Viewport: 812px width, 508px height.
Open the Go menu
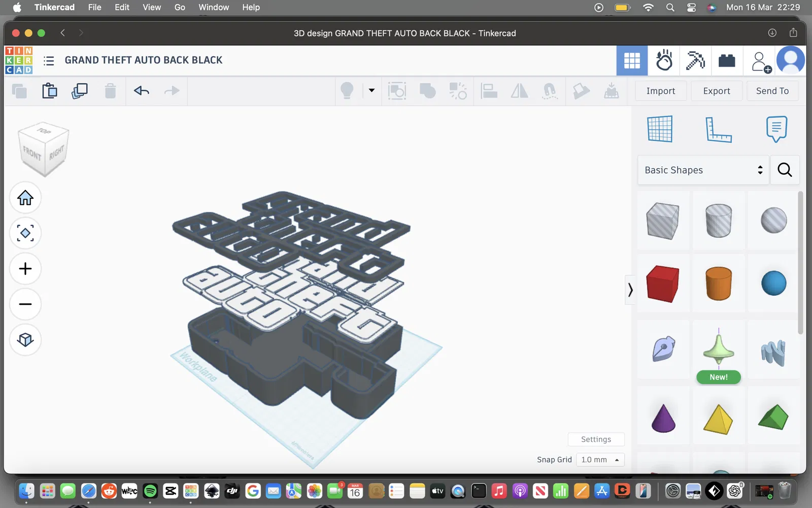(180, 7)
